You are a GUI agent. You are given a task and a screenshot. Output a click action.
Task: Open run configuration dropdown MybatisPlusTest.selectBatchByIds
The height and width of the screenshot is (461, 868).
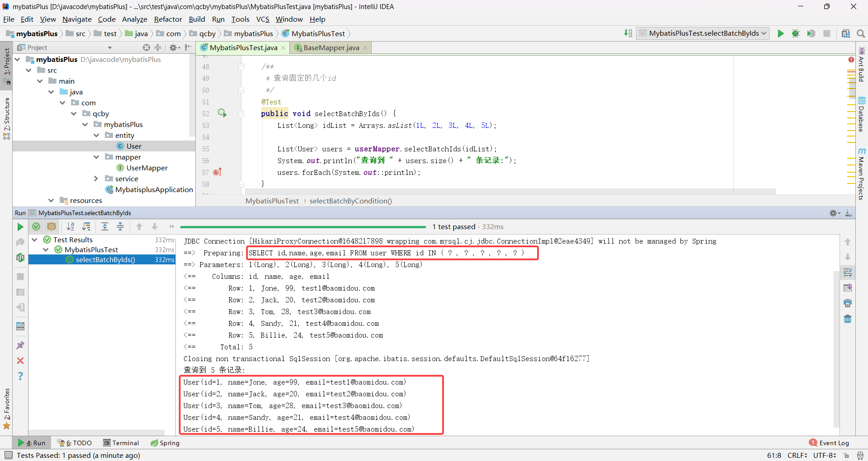coord(703,33)
